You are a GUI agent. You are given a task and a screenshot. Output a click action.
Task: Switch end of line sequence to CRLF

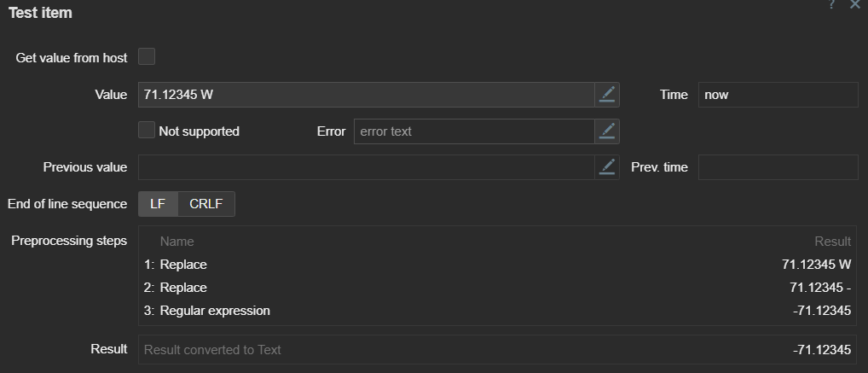tap(206, 204)
